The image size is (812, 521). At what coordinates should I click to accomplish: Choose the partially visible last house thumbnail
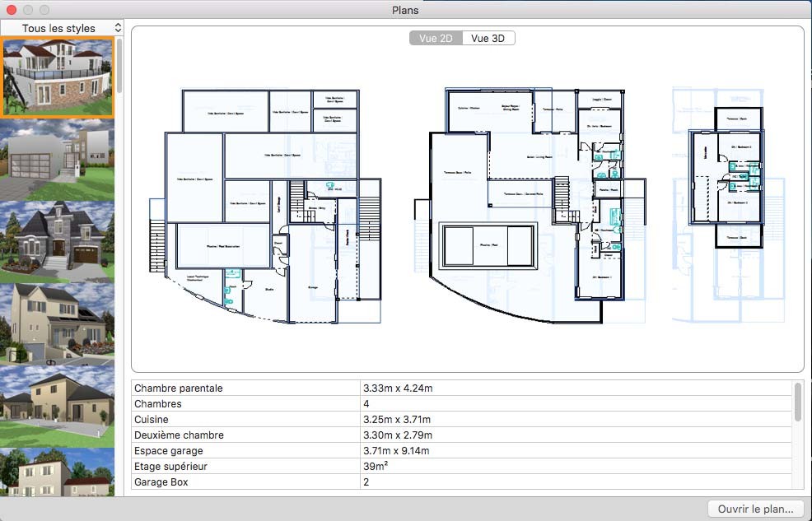[58, 472]
